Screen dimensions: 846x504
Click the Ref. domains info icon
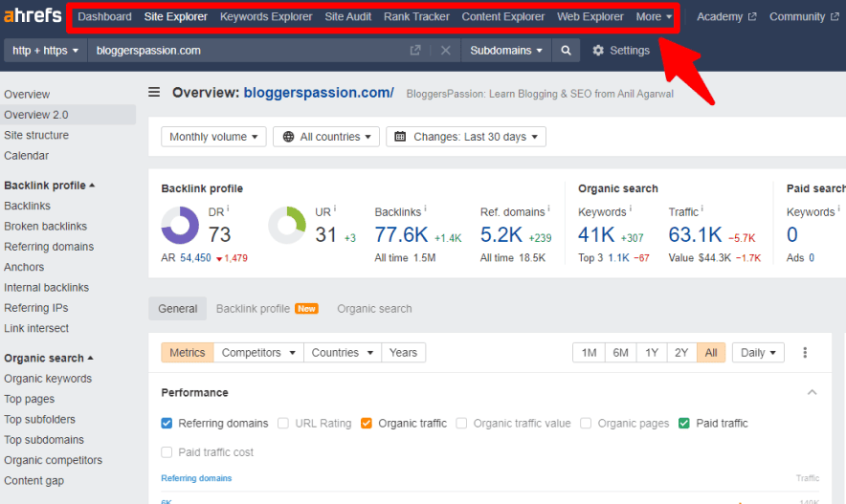pos(548,208)
